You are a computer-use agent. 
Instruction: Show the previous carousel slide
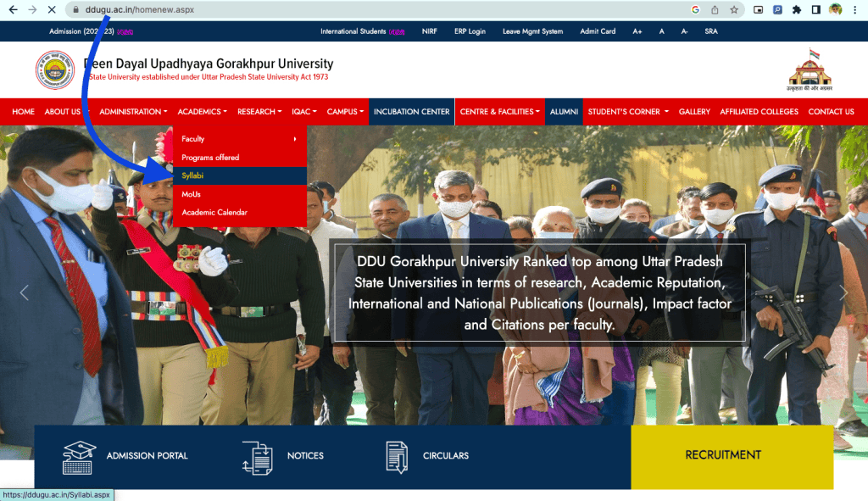(24, 292)
